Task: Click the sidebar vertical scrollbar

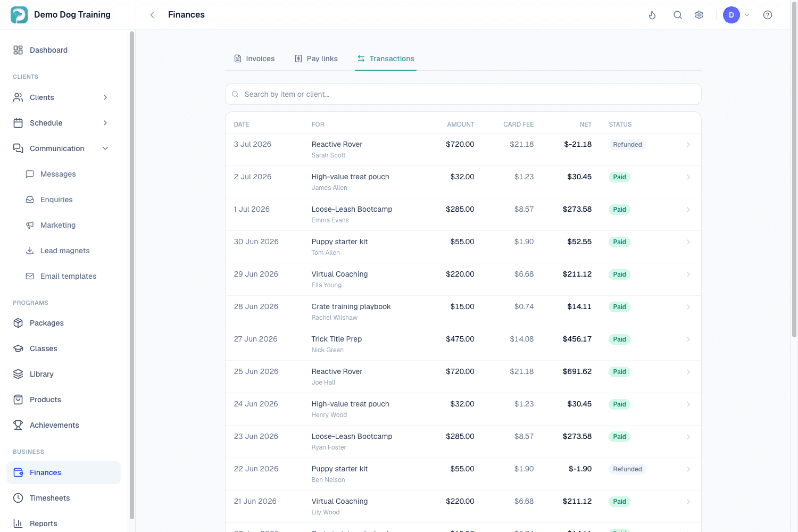Action: point(131,275)
